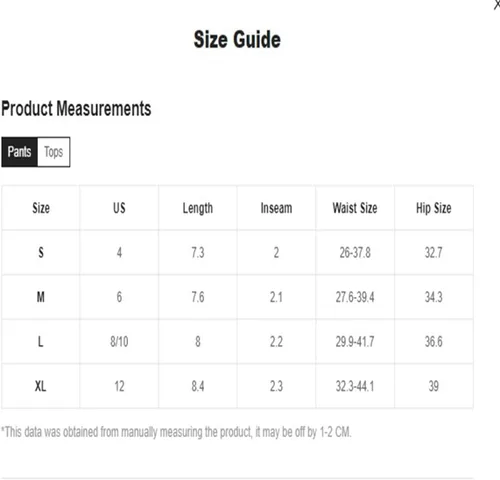This screenshot has width=500, height=480.
Task: Click the Length column header
Action: (x=198, y=209)
